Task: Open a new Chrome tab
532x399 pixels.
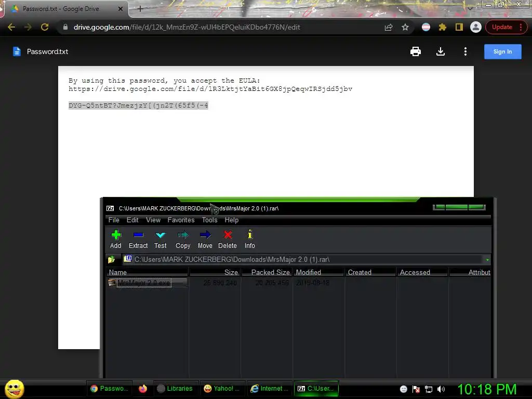Action: (140, 9)
